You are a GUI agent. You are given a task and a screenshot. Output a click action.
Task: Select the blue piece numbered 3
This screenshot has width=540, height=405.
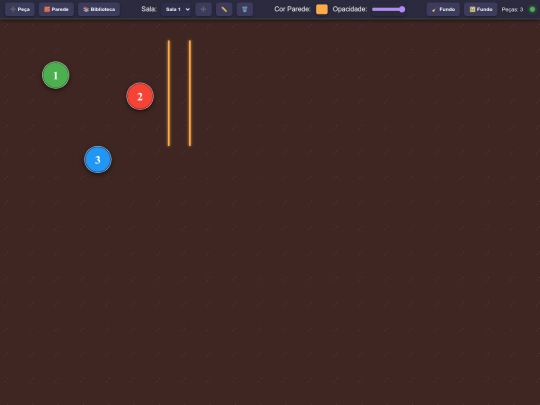[98, 159]
